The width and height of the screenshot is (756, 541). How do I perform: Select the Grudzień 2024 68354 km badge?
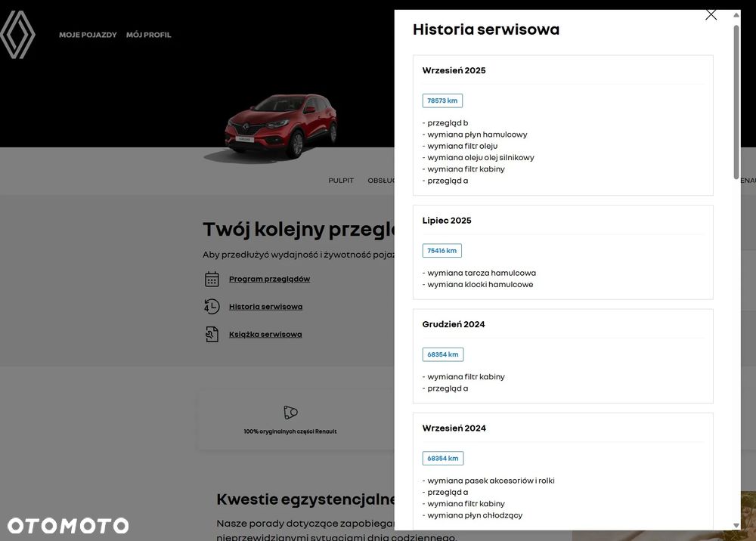click(442, 354)
